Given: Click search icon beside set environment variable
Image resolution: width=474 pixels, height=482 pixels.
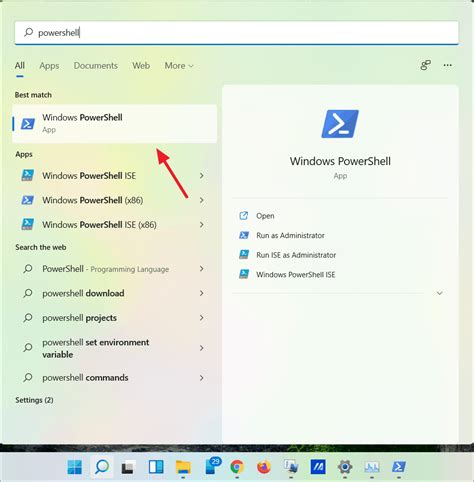Looking at the screenshot, I should [x=28, y=348].
